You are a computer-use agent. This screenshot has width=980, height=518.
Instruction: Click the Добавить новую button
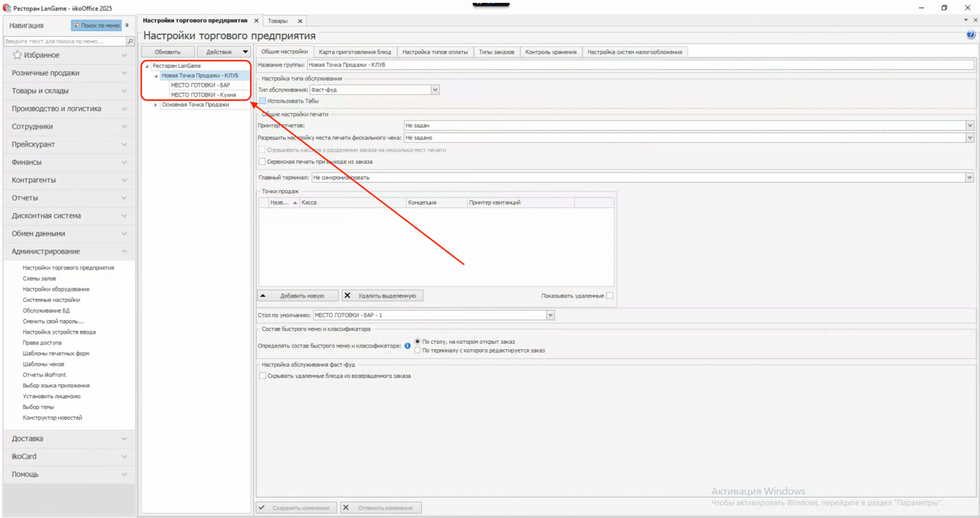pyautogui.click(x=298, y=296)
